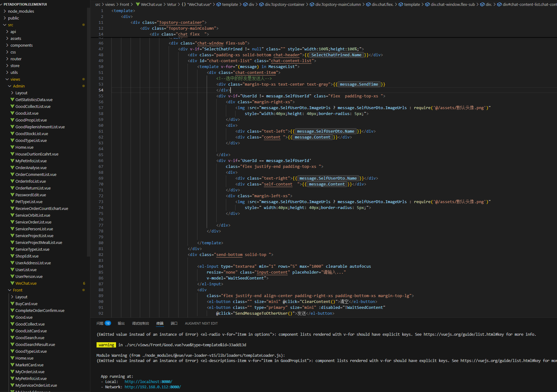Click the Vue icon beside MyOrderList.vue

[x=12, y=372]
